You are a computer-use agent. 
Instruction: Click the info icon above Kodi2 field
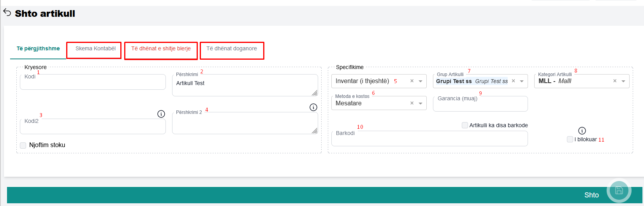coord(161,114)
